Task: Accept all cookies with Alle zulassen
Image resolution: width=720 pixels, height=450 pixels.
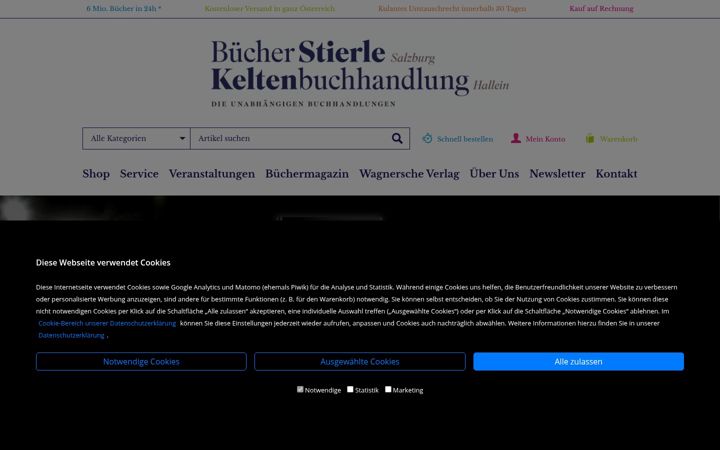Action: click(578, 361)
